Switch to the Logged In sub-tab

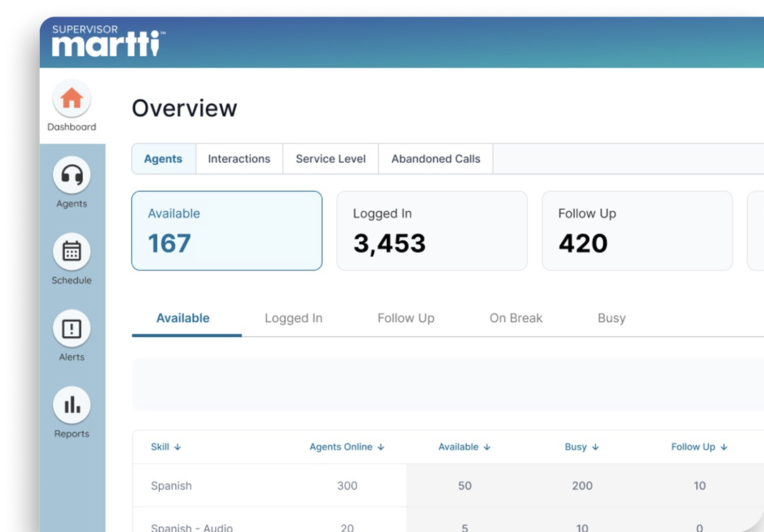click(x=294, y=318)
